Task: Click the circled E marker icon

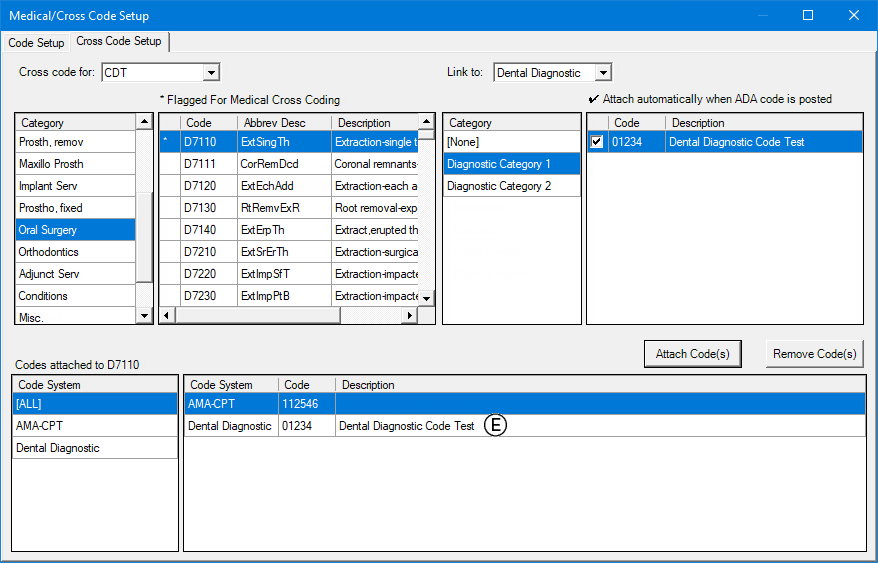Action: click(496, 426)
